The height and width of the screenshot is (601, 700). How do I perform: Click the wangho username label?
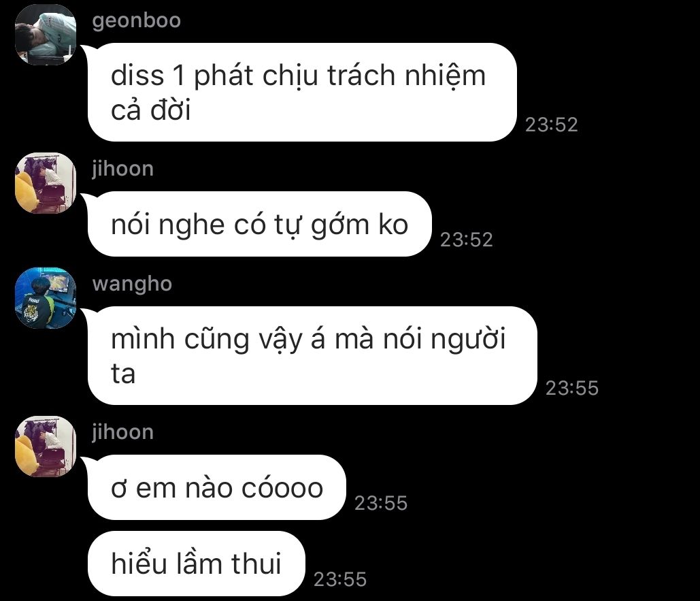coord(132,285)
